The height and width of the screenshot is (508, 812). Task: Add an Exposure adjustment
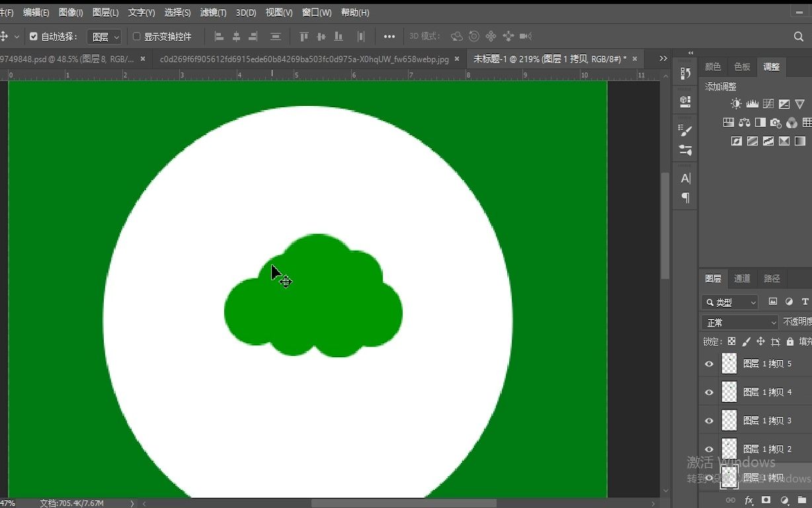click(x=784, y=104)
